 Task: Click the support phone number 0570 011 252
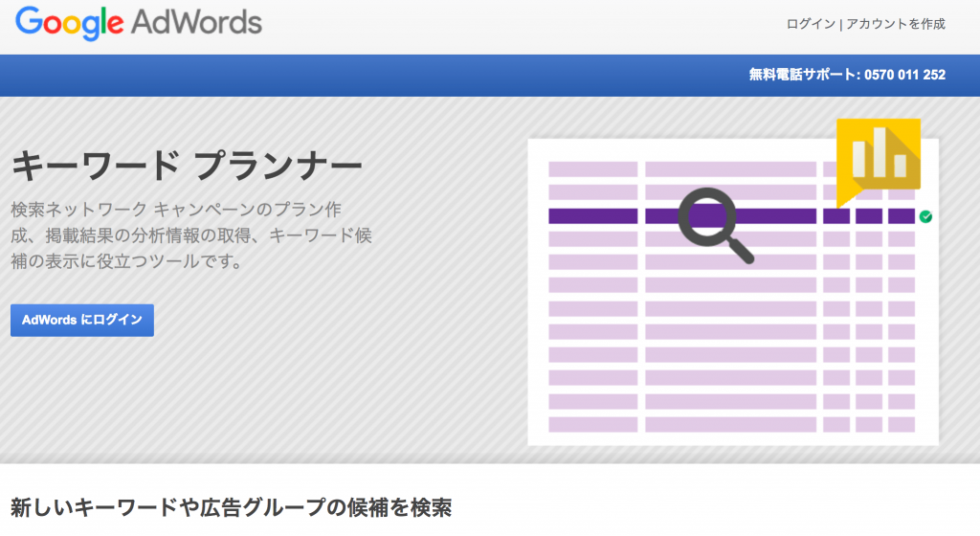(904, 75)
